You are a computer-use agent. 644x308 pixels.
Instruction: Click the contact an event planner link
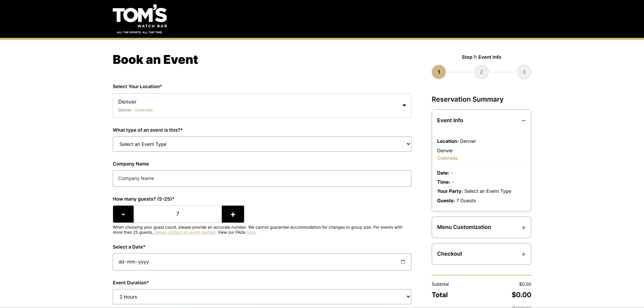[185, 232]
